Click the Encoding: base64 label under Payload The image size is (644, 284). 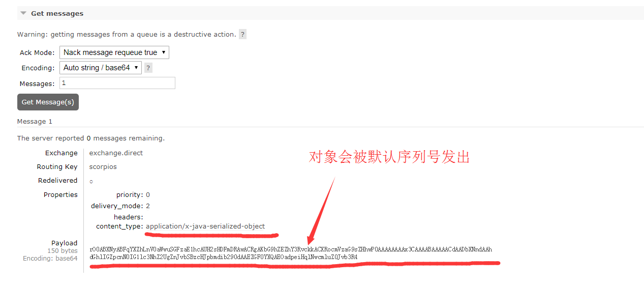click(50, 259)
